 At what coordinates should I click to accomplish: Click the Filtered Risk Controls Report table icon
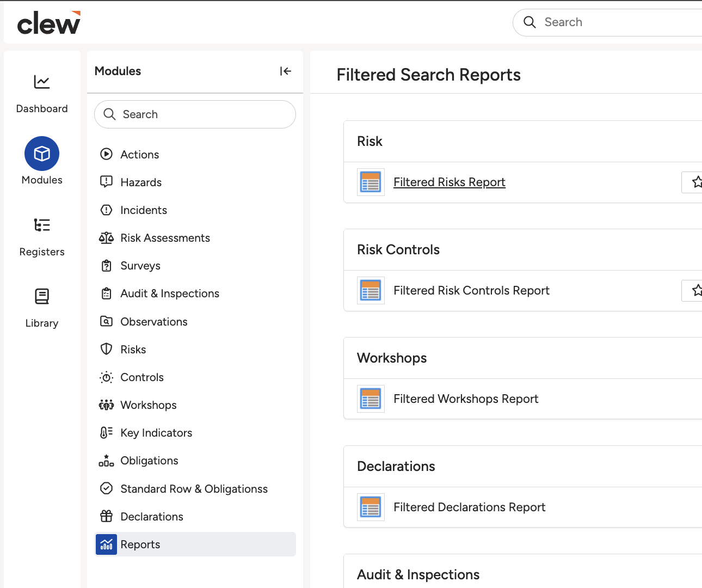[371, 291]
